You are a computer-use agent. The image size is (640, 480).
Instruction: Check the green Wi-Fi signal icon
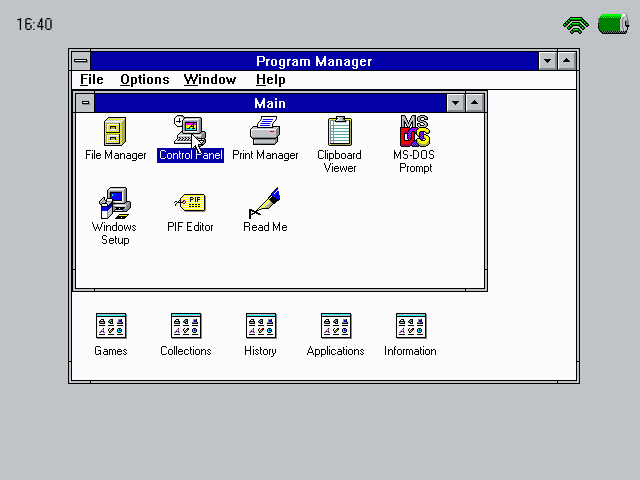coord(576,24)
